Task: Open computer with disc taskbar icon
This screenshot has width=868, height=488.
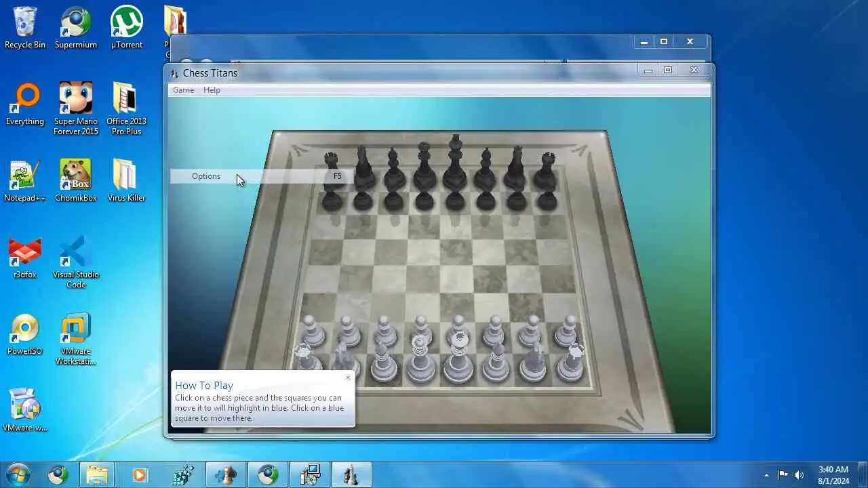Action: [x=310, y=475]
